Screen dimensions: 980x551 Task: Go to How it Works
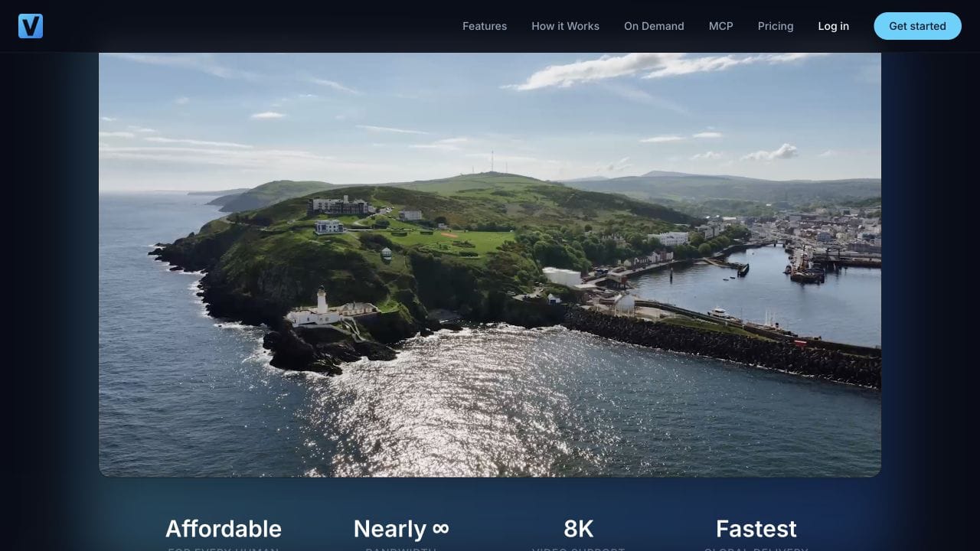point(566,26)
